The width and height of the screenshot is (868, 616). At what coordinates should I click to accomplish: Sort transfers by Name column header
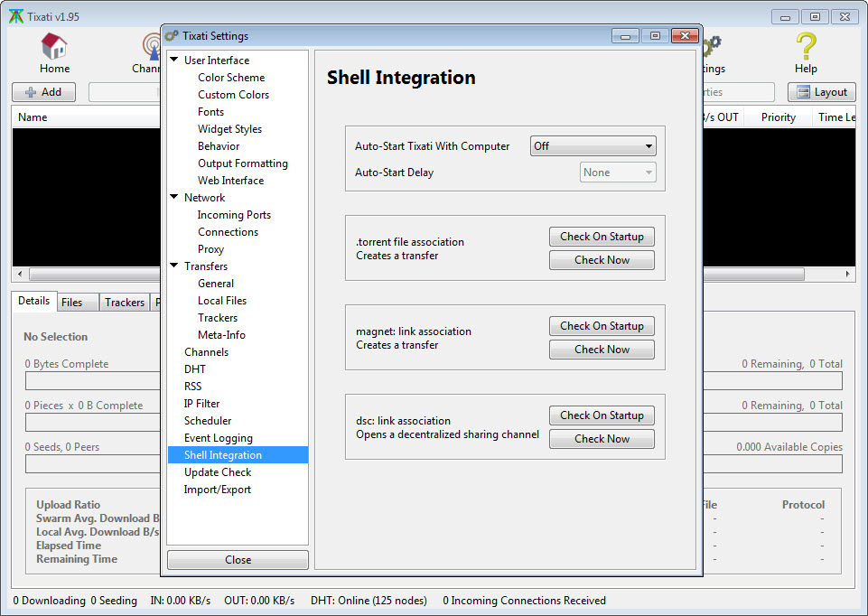tap(87, 117)
